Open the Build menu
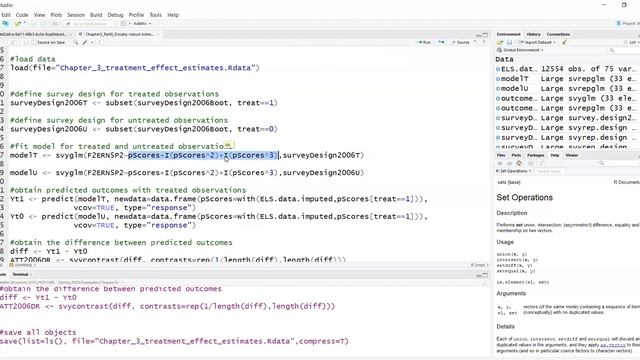The height and width of the screenshot is (360, 640). (x=96, y=15)
